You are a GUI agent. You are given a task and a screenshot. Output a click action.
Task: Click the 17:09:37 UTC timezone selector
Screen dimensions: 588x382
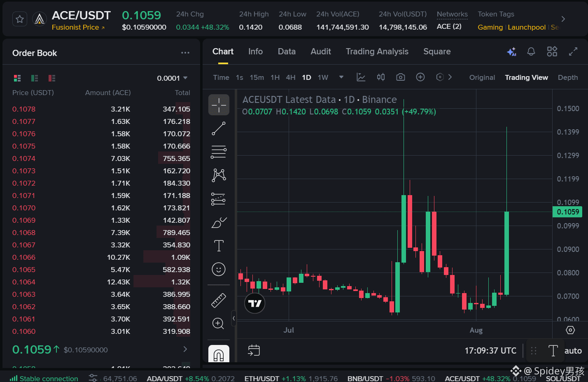(490, 351)
